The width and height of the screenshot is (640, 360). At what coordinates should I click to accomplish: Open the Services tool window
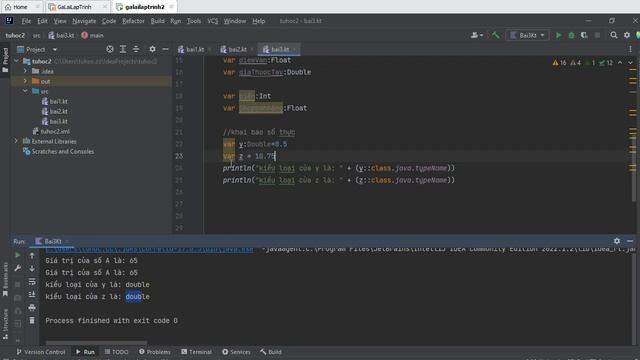click(x=236, y=352)
